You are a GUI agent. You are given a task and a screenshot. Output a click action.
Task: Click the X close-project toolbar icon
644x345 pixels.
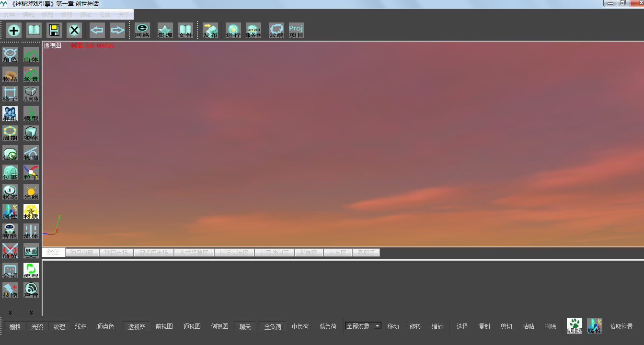tap(74, 31)
